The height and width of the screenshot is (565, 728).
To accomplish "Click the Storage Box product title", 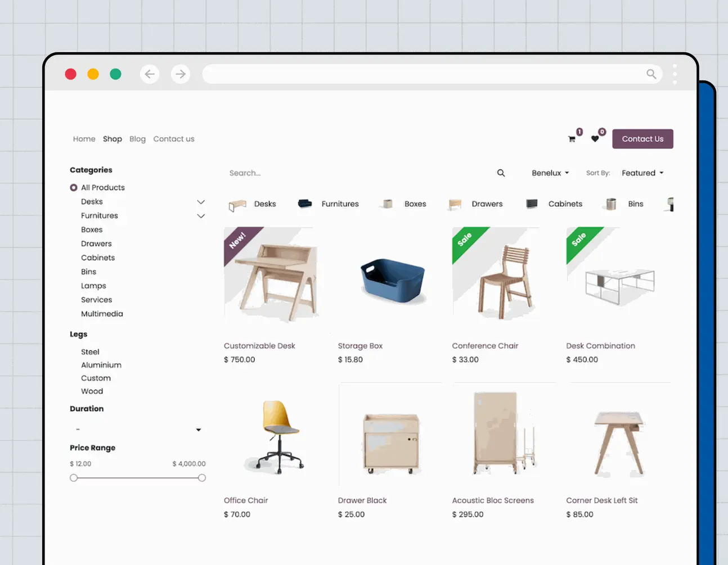I will coord(360,346).
